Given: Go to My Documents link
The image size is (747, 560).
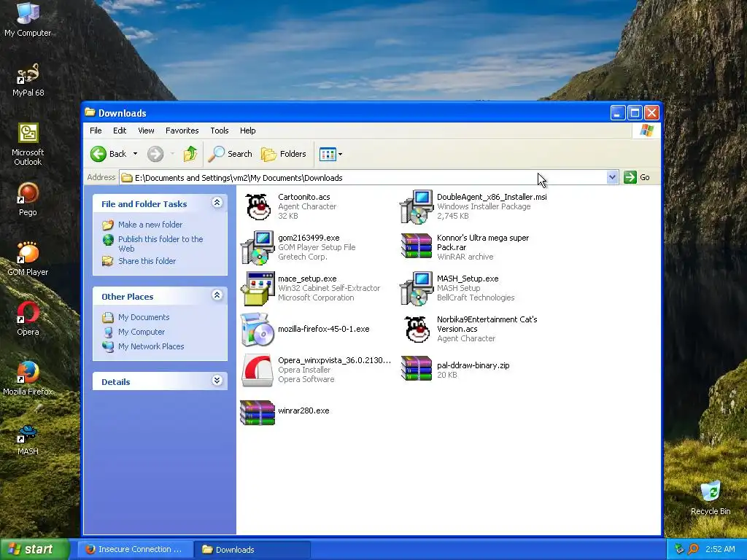Looking at the screenshot, I should tap(144, 317).
